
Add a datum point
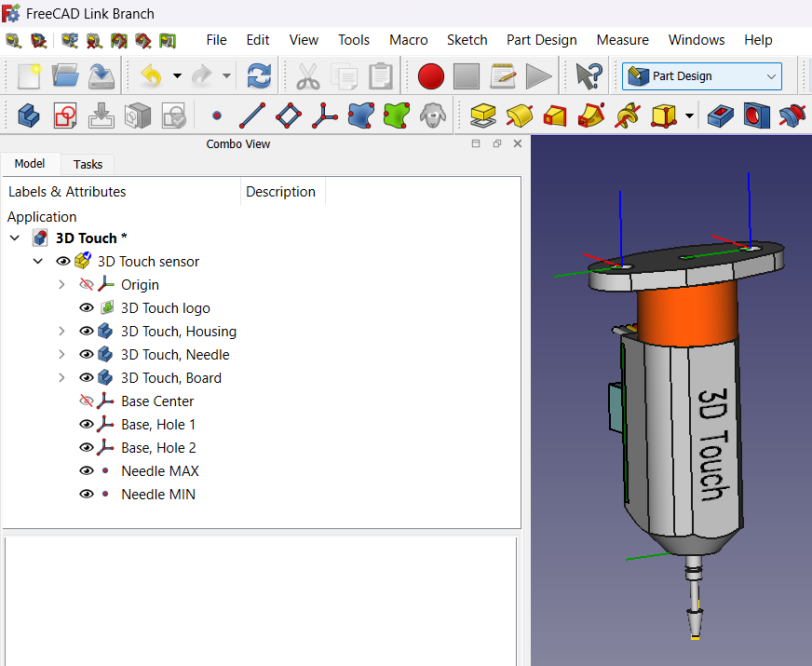pyautogui.click(x=217, y=116)
